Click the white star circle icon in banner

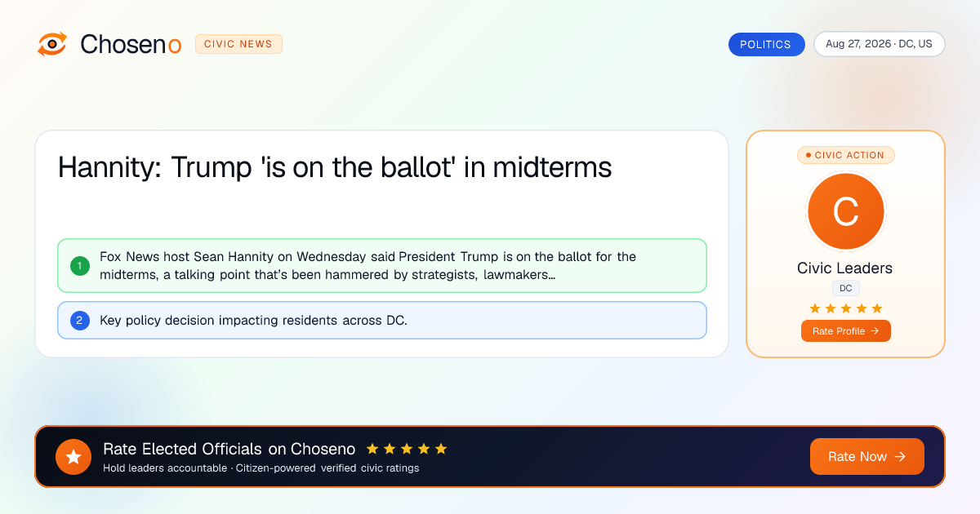point(73,457)
